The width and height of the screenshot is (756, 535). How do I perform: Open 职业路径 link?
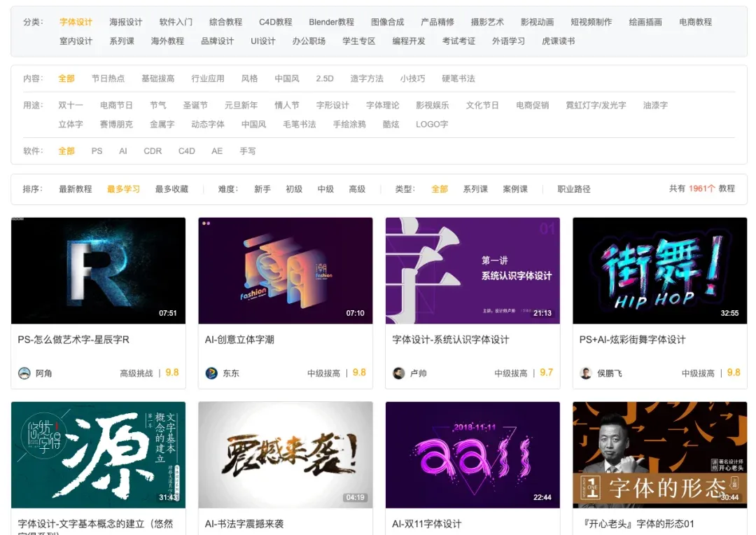point(574,188)
